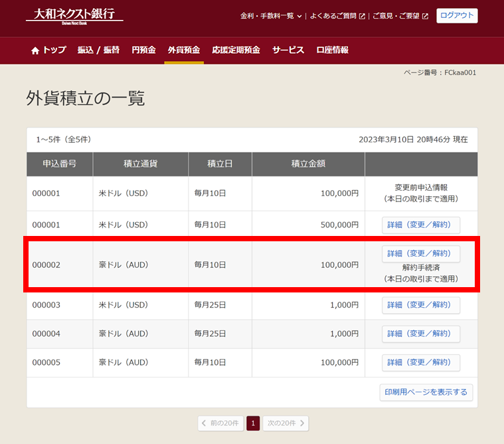Open the 振込 / 振替 menu
The width and height of the screenshot is (504, 444).
pyautogui.click(x=98, y=50)
